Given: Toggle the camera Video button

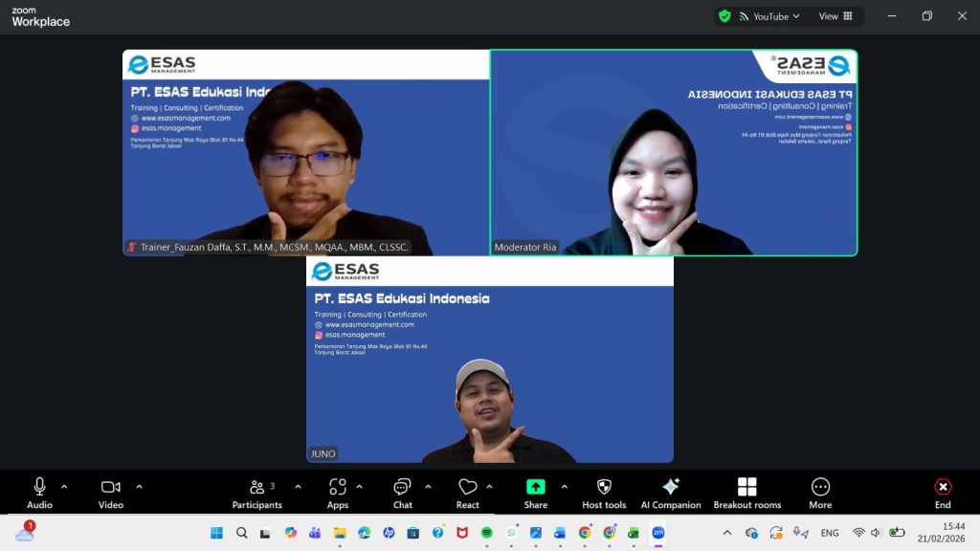Looking at the screenshot, I should point(111,493).
